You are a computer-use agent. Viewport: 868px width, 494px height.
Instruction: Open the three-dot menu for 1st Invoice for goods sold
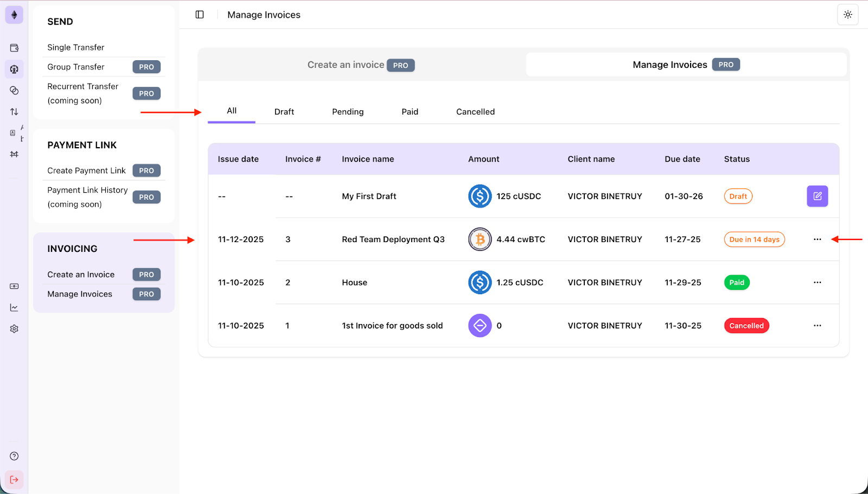[x=818, y=326]
